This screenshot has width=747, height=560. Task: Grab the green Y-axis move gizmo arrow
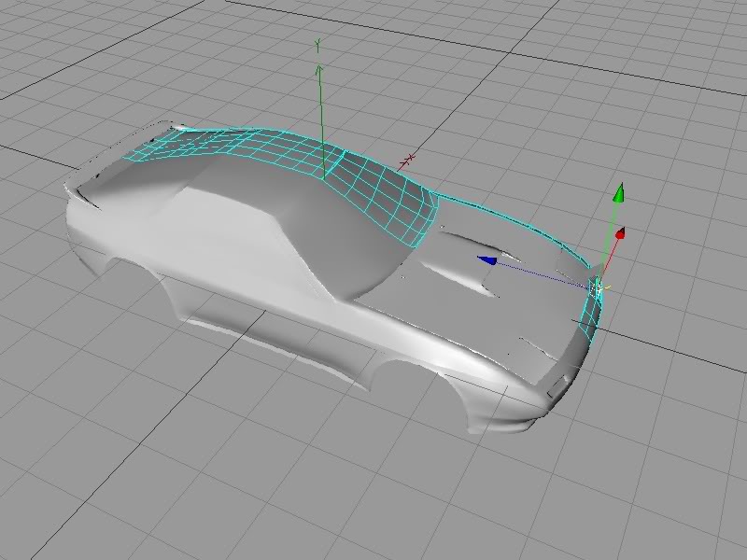pyautogui.click(x=616, y=193)
